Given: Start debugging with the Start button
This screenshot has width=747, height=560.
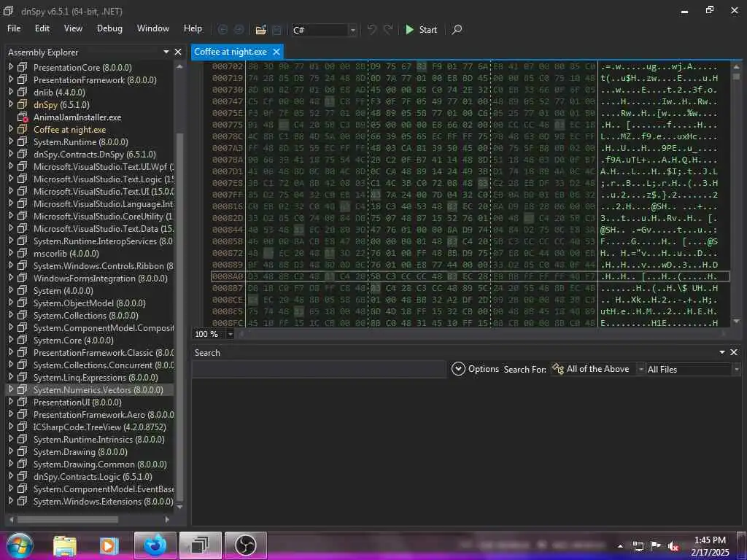Looking at the screenshot, I should tap(421, 29).
